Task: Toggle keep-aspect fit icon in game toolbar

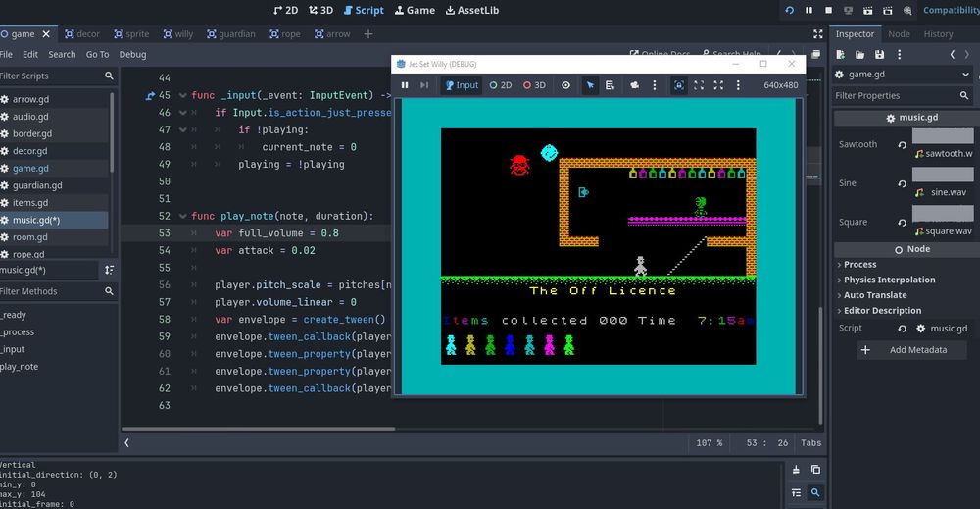Action: [699, 85]
